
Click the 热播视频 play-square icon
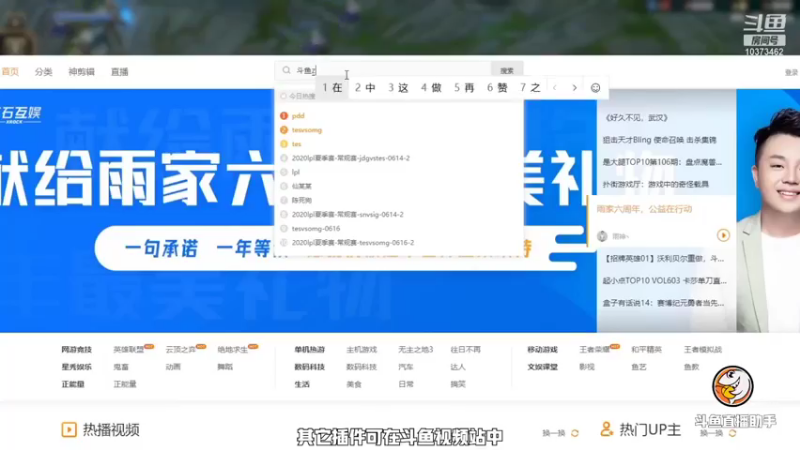click(x=69, y=430)
